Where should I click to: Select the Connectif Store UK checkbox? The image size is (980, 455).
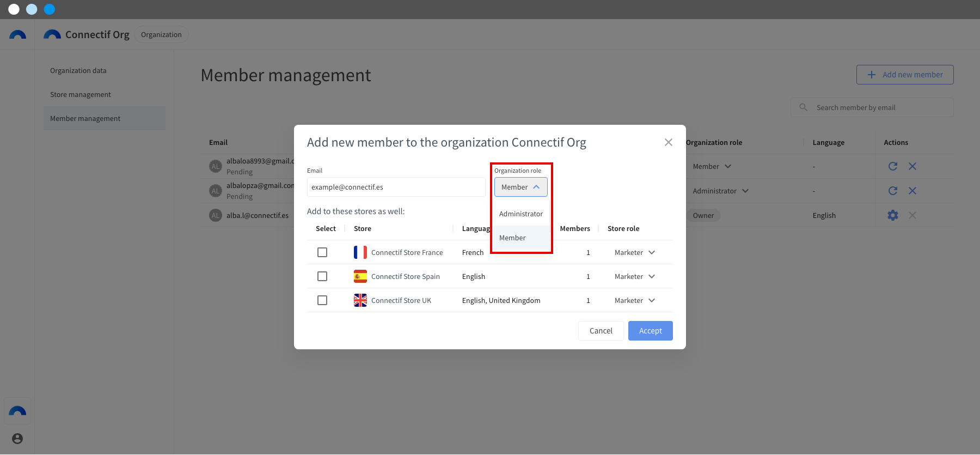click(322, 300)
